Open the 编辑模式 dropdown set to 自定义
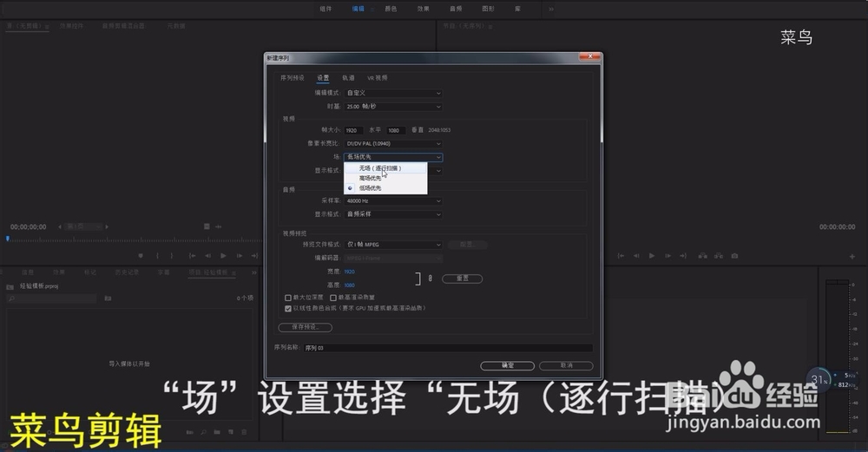868x452 pixels. (x=393, y=93)
